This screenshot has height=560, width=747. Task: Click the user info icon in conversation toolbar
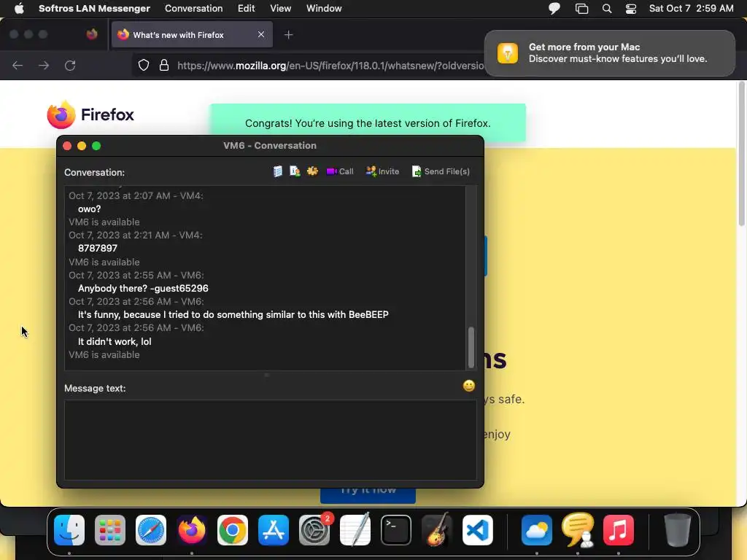[295, 171]
